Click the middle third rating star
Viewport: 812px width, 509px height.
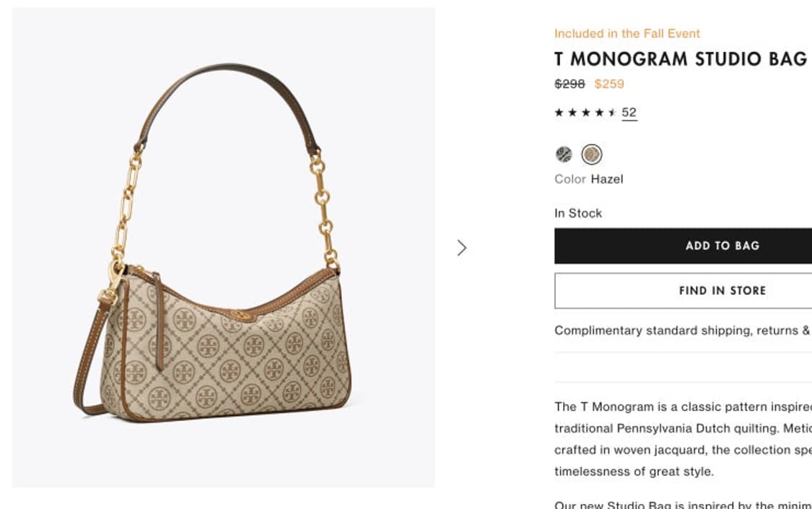(585, 113)
